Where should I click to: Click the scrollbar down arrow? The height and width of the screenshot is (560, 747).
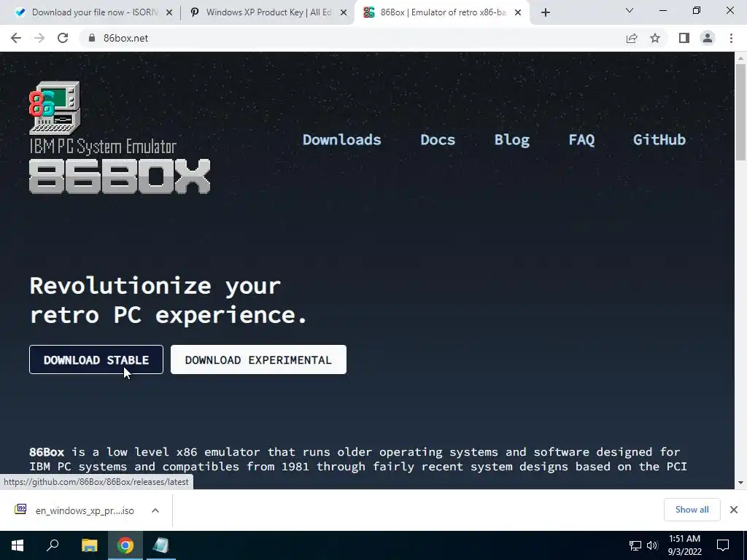[x=740, y=483]
